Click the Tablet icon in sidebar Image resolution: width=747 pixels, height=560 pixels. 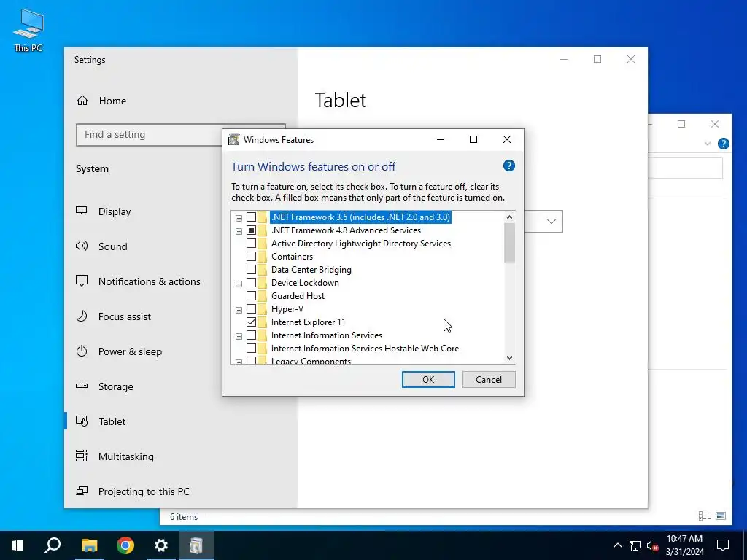[x=82, y=421]
